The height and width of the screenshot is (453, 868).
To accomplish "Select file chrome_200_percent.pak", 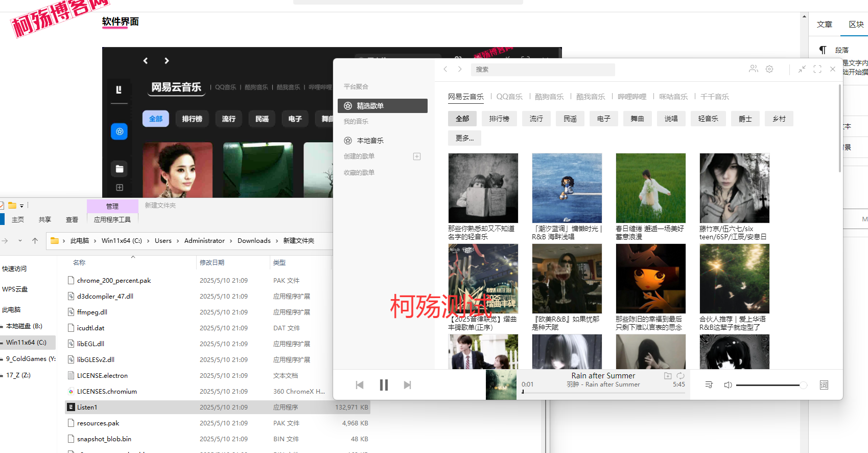I will coord(114,281).
